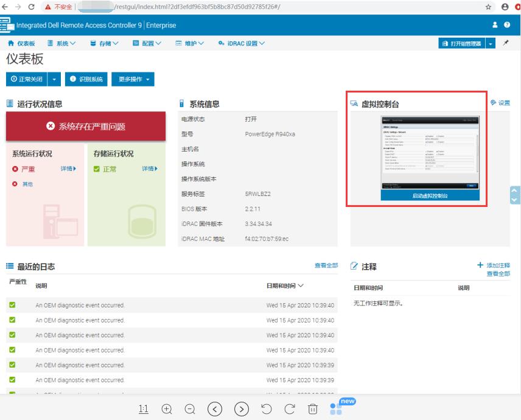Click the 1:1 actual-size icon

[x=144, y=409]
